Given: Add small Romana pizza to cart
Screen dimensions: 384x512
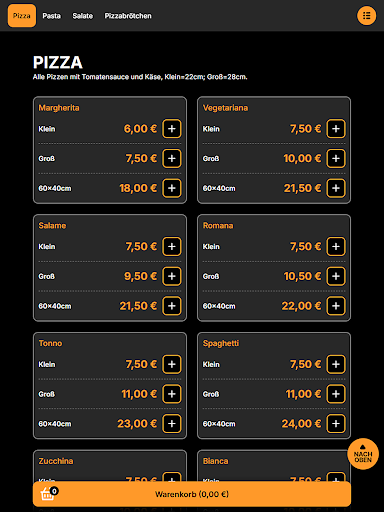Looking at the screenshot, I should (x=336, y=246).
